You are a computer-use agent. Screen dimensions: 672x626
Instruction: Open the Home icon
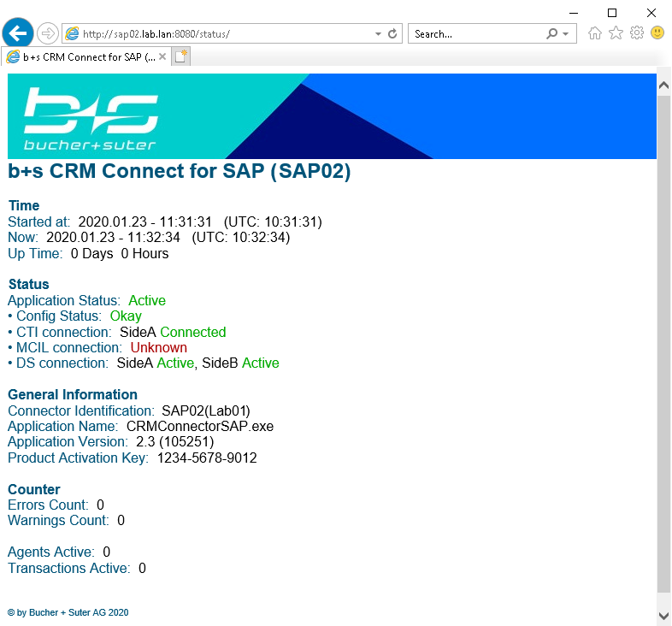[x=595, y=33]
